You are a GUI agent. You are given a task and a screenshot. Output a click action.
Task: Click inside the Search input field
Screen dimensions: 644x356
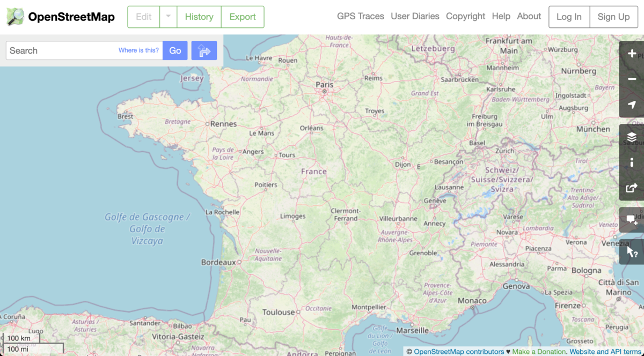[x=59, y=50]
